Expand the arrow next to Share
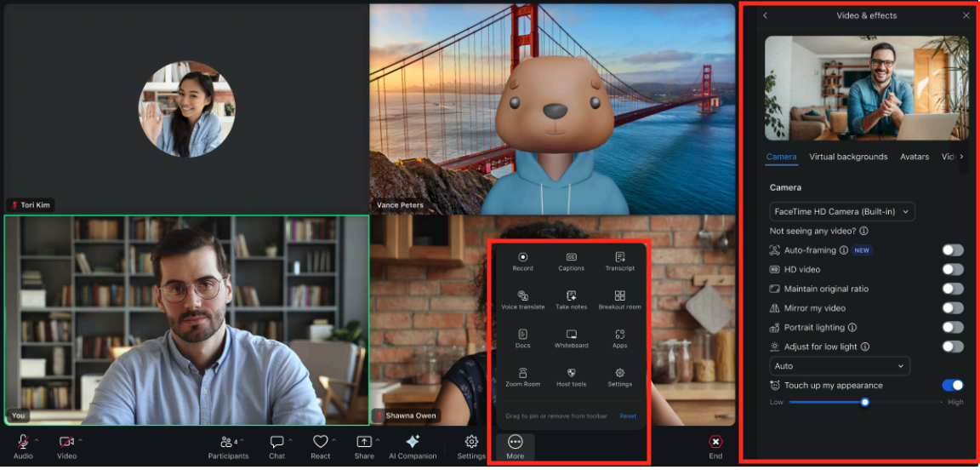The image size is (980, 470). (x=378, y=440)
